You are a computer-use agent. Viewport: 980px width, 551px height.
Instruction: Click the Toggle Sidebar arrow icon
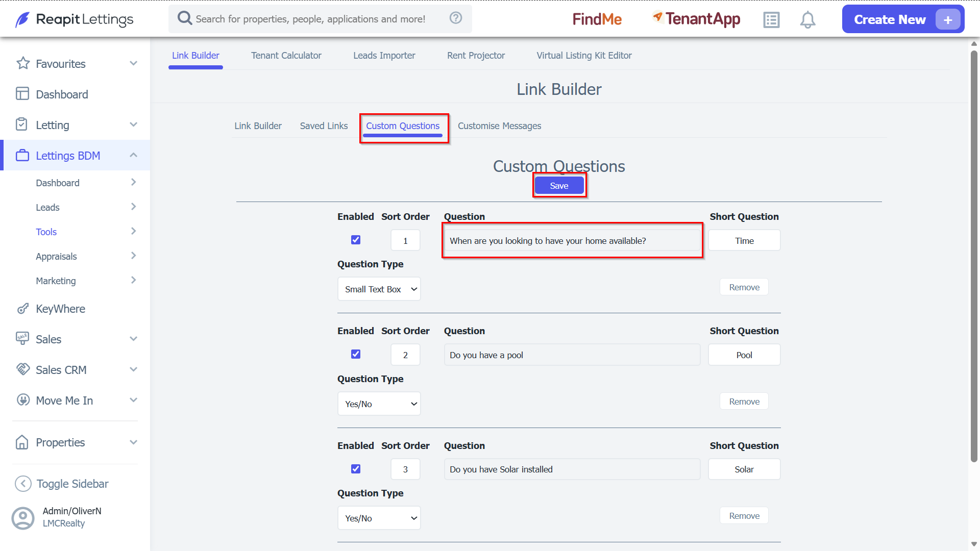click(x=23, y=484)
